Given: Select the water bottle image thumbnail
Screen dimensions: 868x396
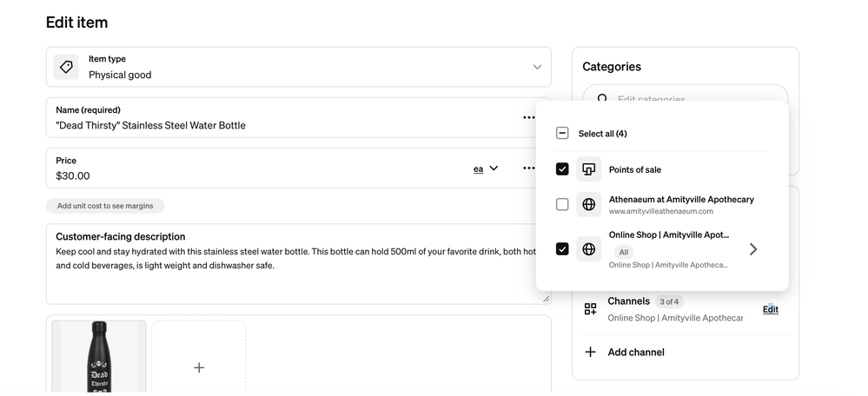Looking at the screenshot, I should (99, 357).
